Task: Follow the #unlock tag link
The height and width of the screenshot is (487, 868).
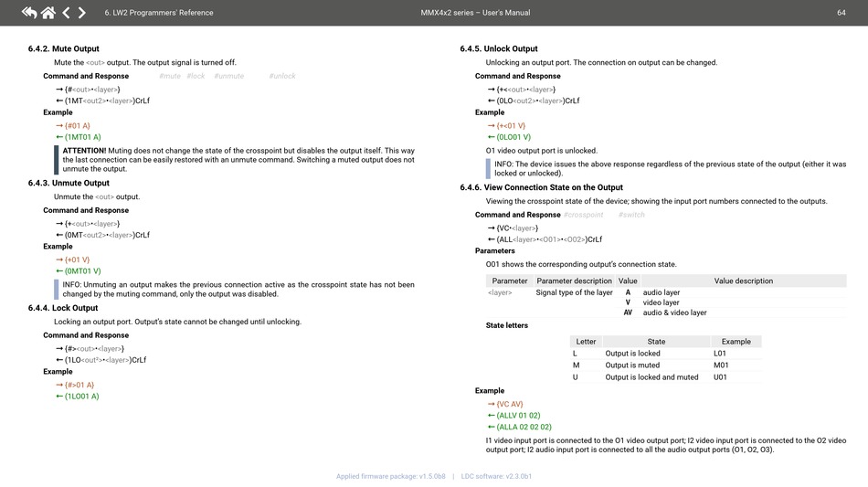Action: [x=282, y=76]
